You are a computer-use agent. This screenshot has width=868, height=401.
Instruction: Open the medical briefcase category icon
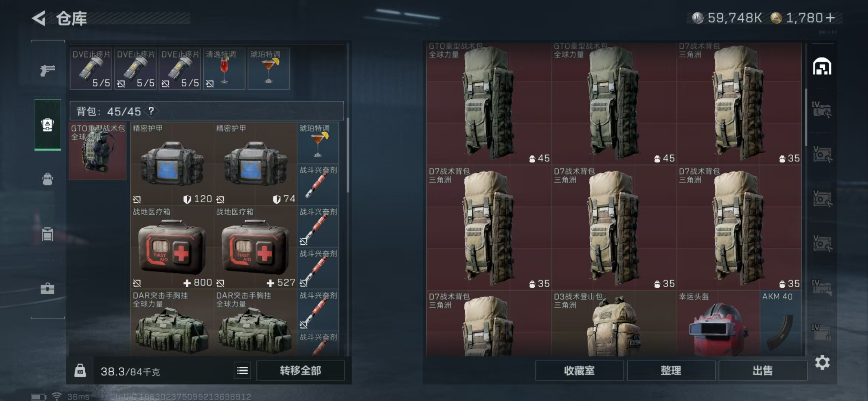pos(47,288)
